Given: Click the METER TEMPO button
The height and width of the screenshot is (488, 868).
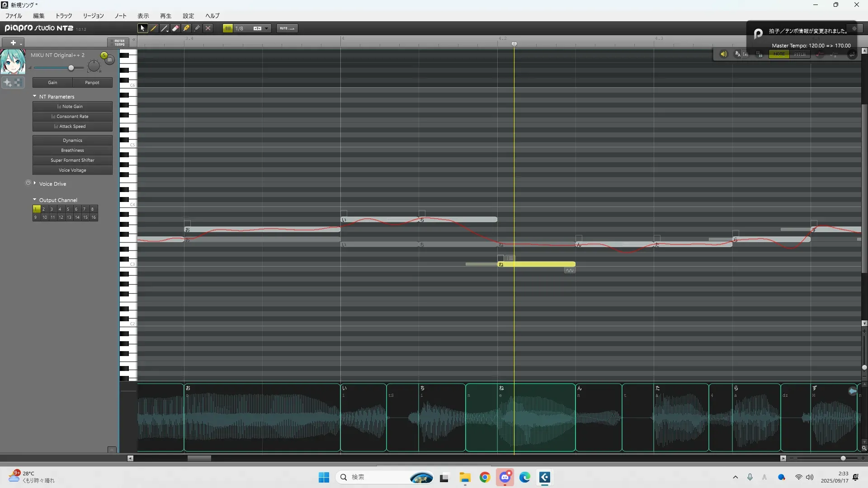Looking at the screenshot, I should (x=119, y=42).
